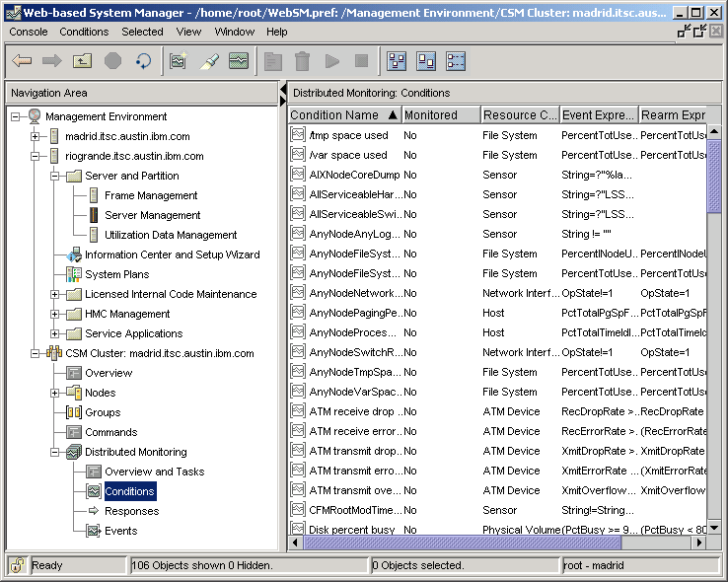Select the Commands tree item
The width and height of the screenshot is (728, 582).
(x=110, y=432)
